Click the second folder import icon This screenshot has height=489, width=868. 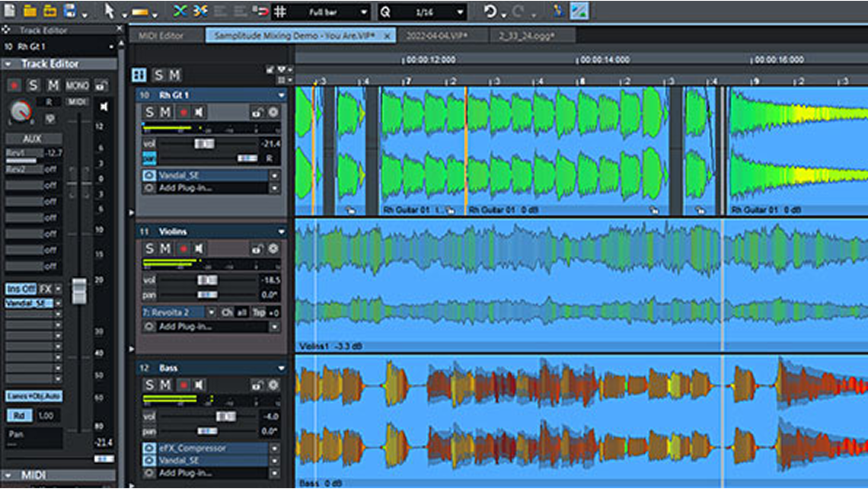tap(49, 11)
